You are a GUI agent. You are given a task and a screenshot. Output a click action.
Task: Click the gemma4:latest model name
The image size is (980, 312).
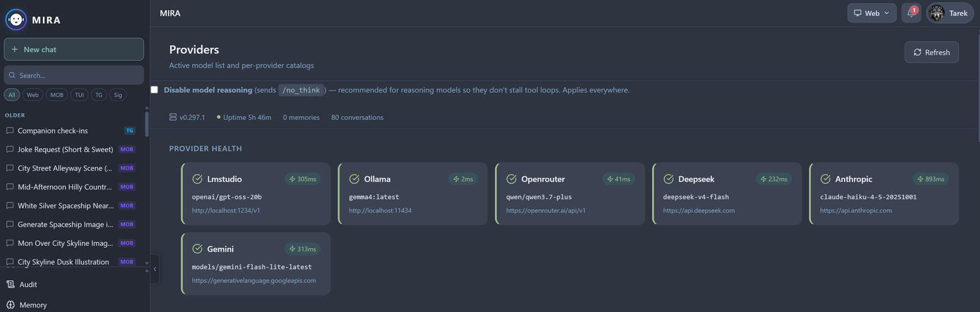(x=374, y=197)
